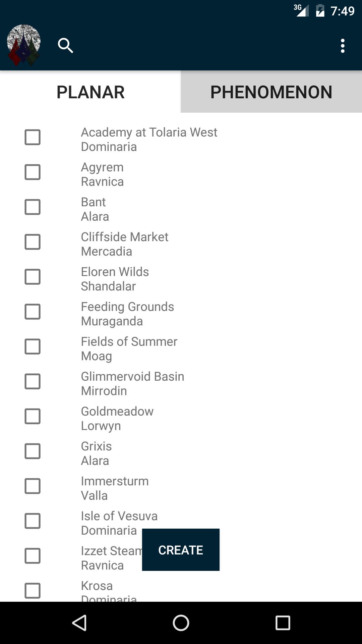Tap the Android back navigation icon
This screenshot has height=644, width=362.
coord(80,623)
